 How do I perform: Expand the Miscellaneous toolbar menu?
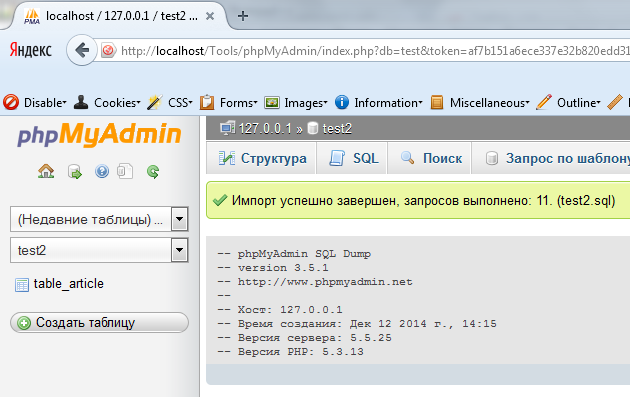489,103
